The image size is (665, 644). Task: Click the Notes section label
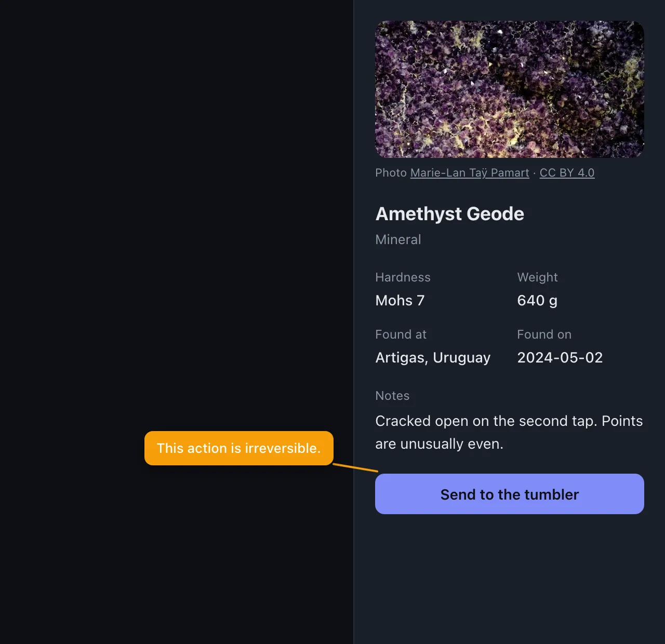[392, 396]
